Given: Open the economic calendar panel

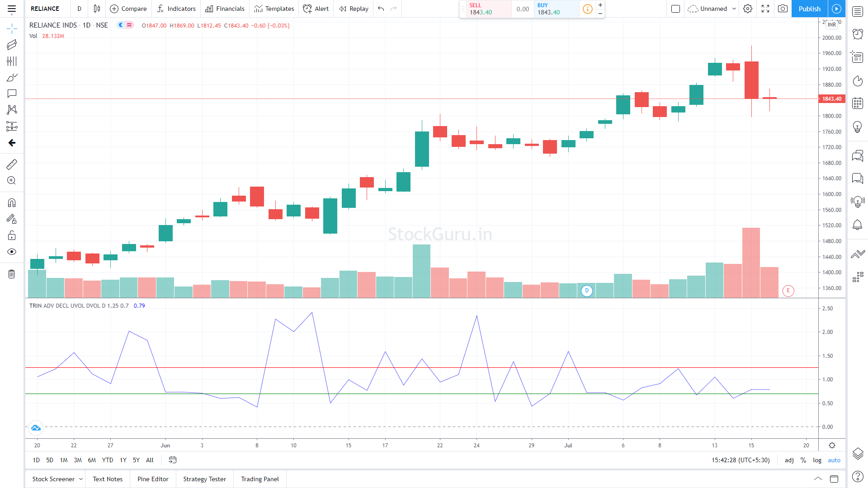Looking at the screenshot, I should click(x=858, y=103).
